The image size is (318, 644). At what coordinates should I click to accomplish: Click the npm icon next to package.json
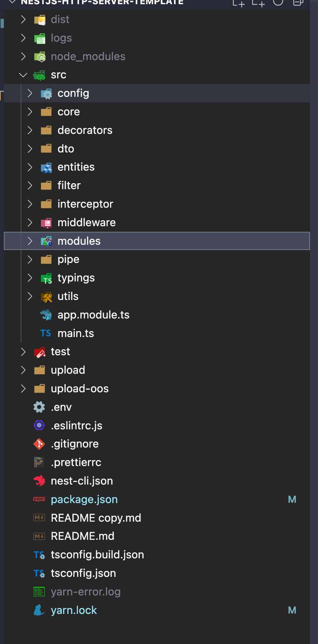39,499
